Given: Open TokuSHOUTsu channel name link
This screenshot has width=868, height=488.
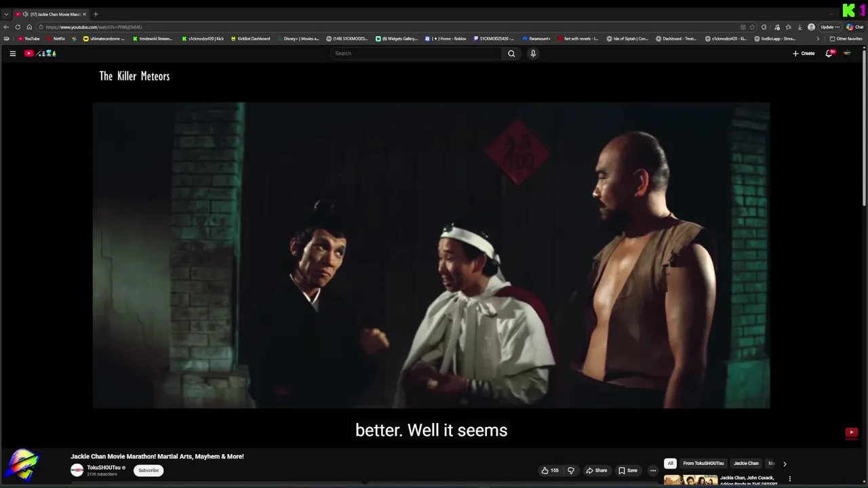Looking at the screenshot, I should click(104, 468).
